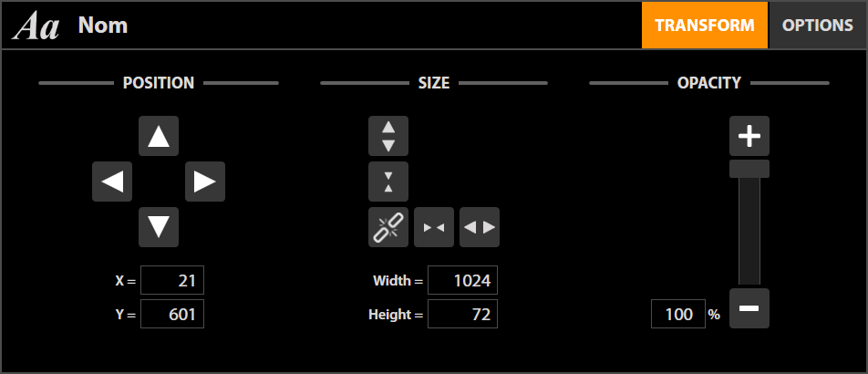This screenshot has width=868, height=374.
Task: Click the move right arrow button
Action: click(205, 182)
